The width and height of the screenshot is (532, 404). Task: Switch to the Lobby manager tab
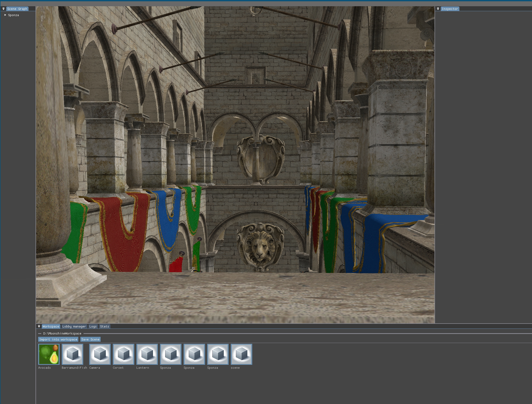74,326
